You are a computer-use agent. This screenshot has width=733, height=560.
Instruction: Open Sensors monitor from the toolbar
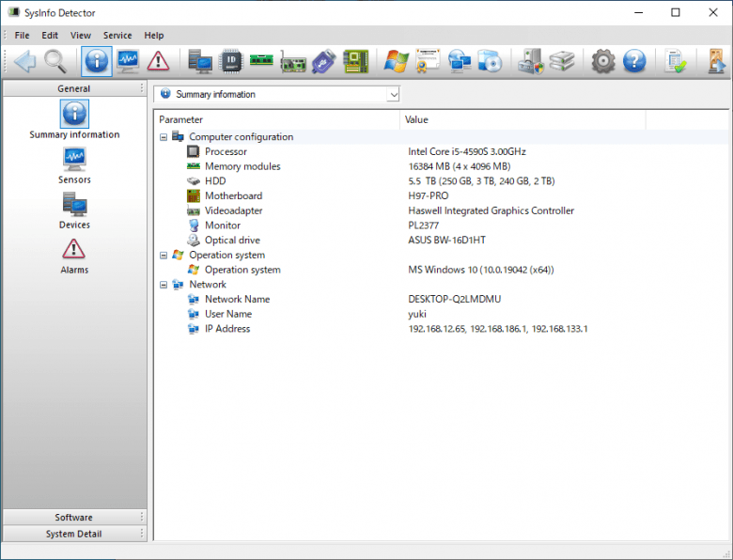(128, 61)
